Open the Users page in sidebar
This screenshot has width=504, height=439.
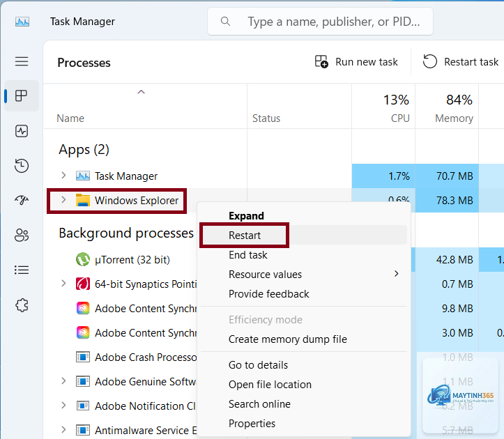[x=22, y=235]
